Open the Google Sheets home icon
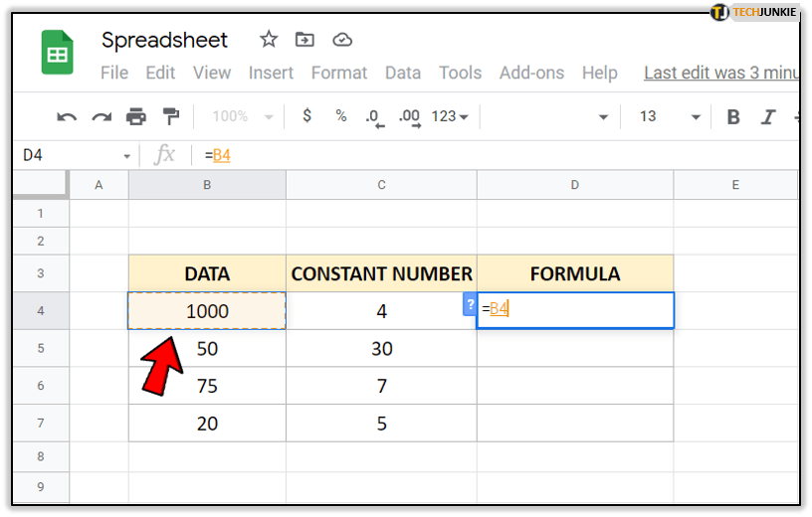 (57, 53)
